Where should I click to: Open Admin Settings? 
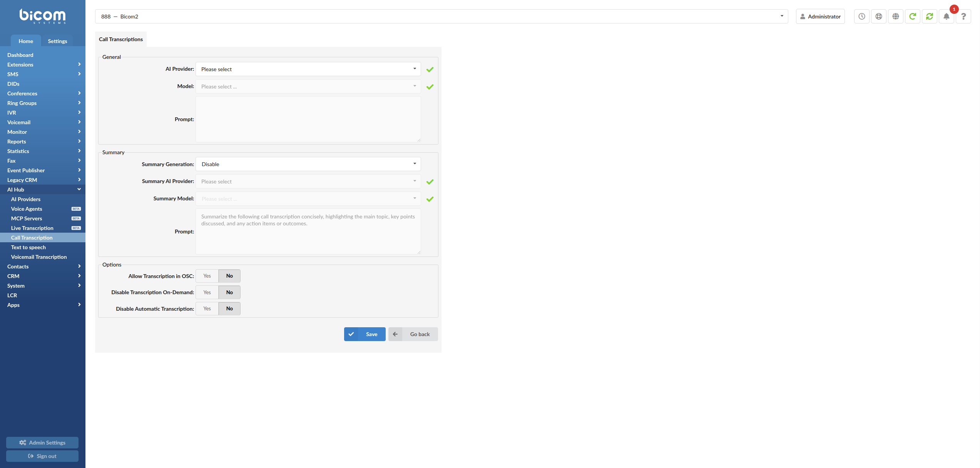pyautogui.click(x=42, y=443)
